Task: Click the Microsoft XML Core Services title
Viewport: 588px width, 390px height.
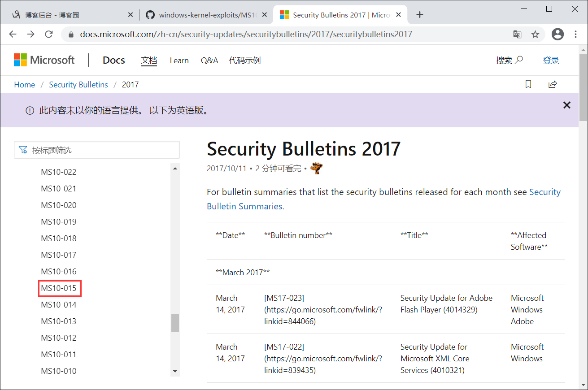Action: point(435,359)
